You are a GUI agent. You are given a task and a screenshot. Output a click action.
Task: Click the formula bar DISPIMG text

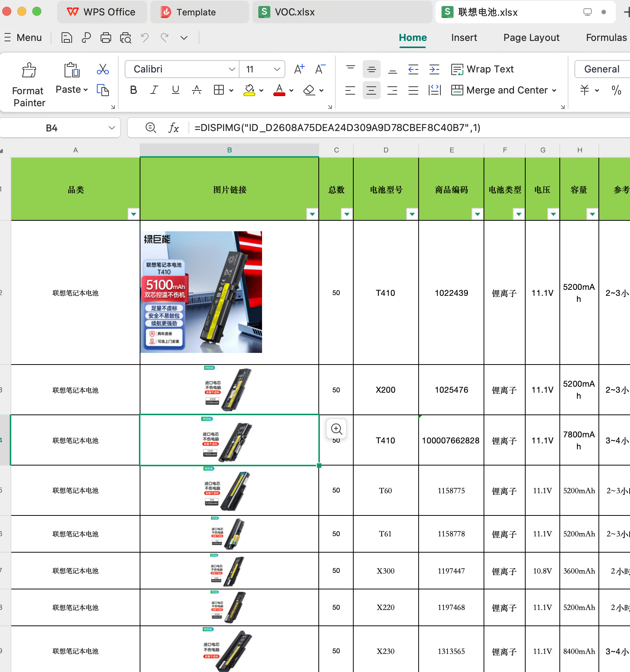(337, 128)
